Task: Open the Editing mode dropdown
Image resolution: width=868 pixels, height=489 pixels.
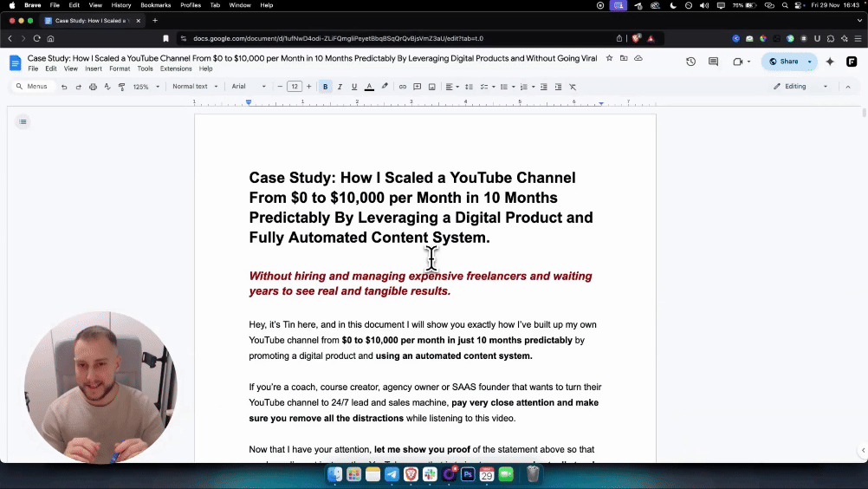Action: (x=800, y=87)
